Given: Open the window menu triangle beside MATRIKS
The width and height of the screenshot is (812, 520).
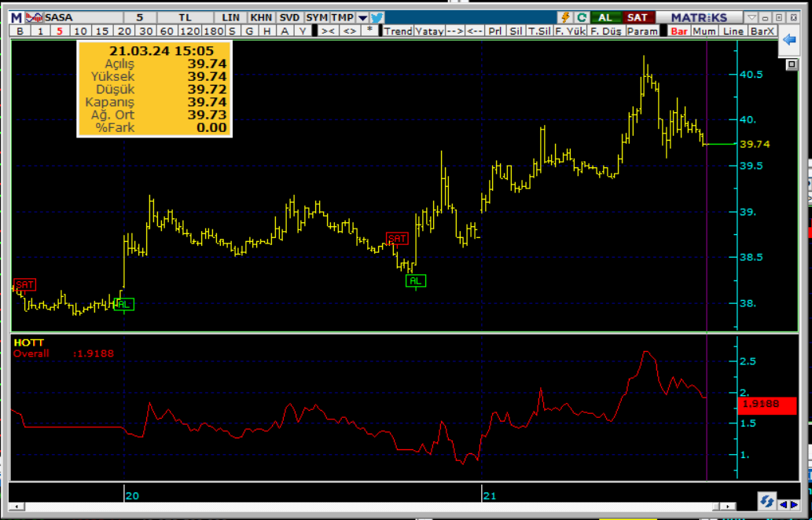Looking at the screenshot, I should tap(752, 17).
